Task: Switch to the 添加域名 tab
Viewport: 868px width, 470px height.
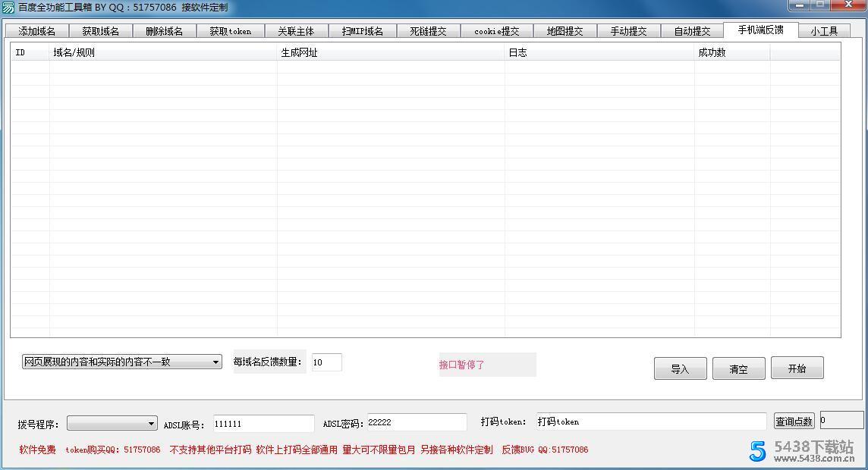Action: [x=36, y=31]
